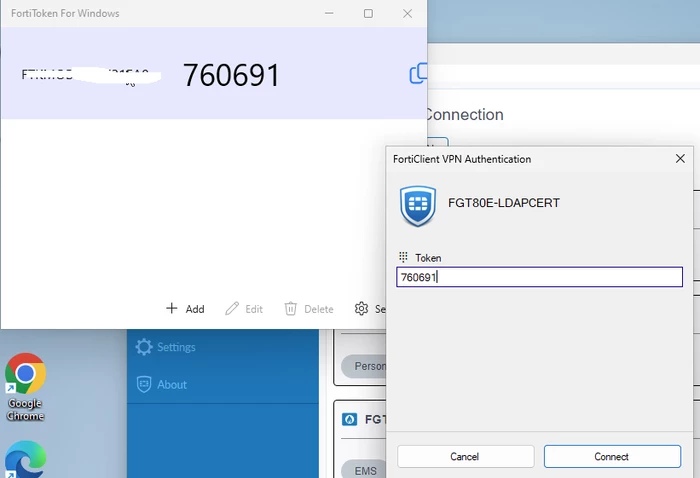Click the FGT icon in FortiClient panel
700x478 pixels.
point(349,420)
